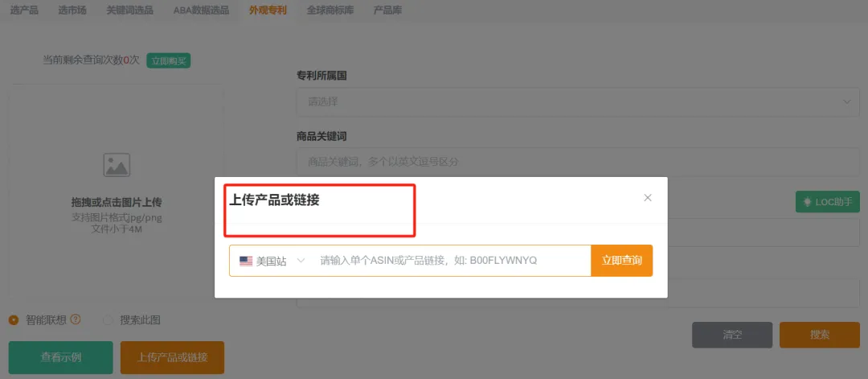This screenshot has height=379, width=868.
Task: Click 拖拽或点击图片上传 text
Action: pos(117,202)
